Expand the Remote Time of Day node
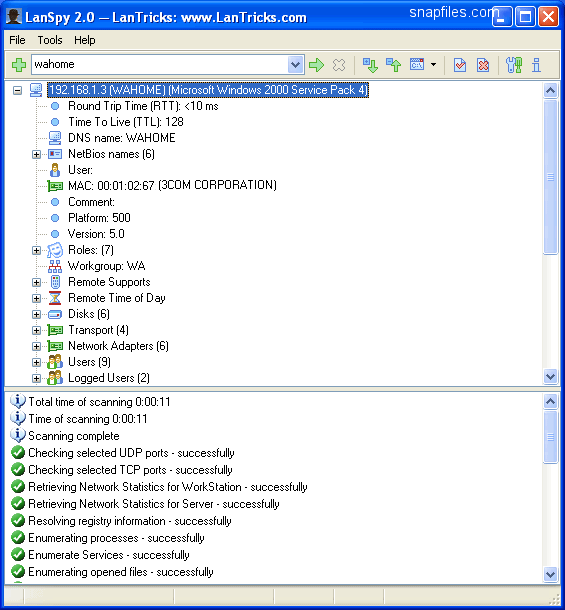 click(36, 298)
